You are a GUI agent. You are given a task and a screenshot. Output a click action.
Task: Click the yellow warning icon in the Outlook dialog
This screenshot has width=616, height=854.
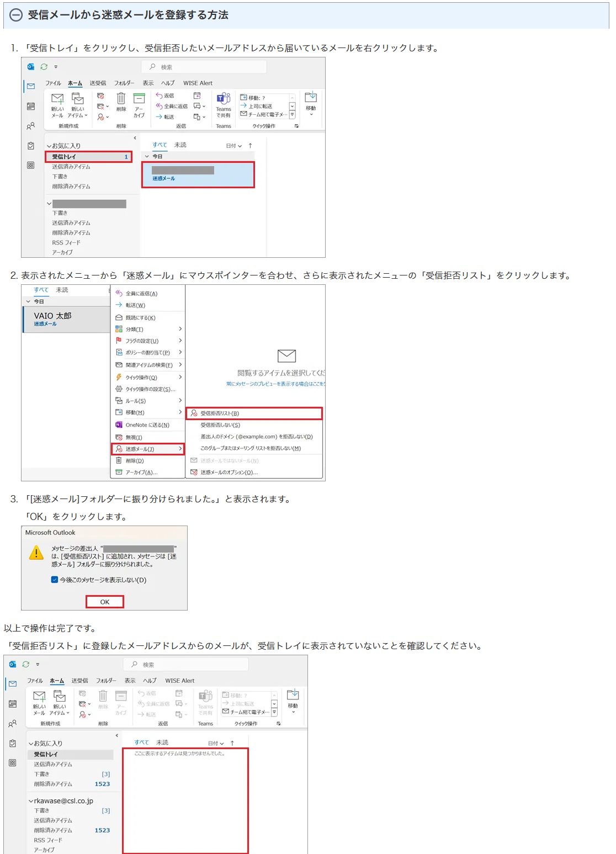point(36,553)
